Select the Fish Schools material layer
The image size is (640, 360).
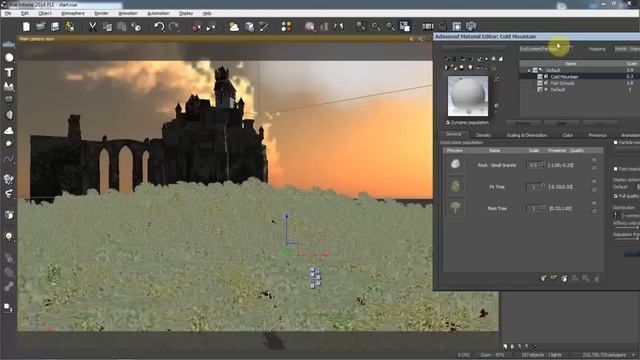[x=562, y=83]
